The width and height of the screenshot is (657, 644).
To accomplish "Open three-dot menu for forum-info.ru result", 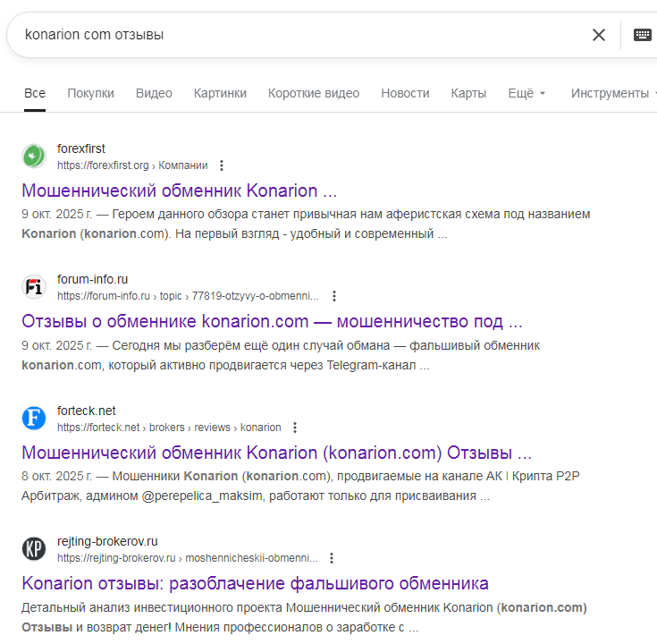I will click(333, 296).
